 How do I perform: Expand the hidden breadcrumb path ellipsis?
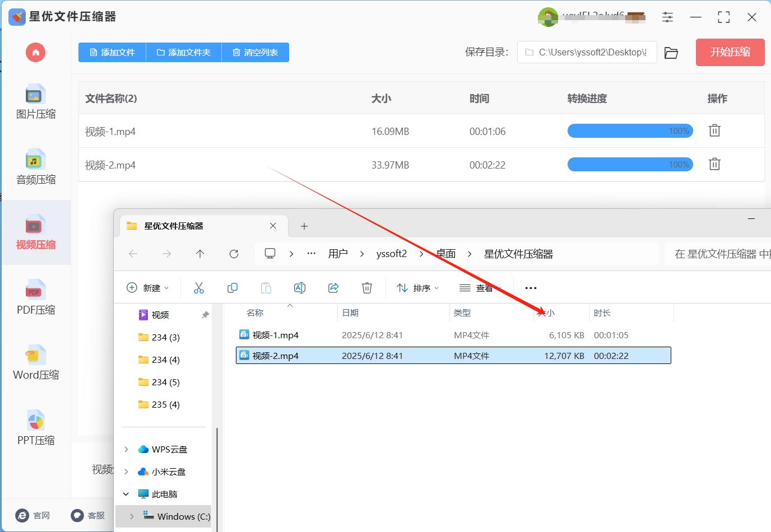312,254
